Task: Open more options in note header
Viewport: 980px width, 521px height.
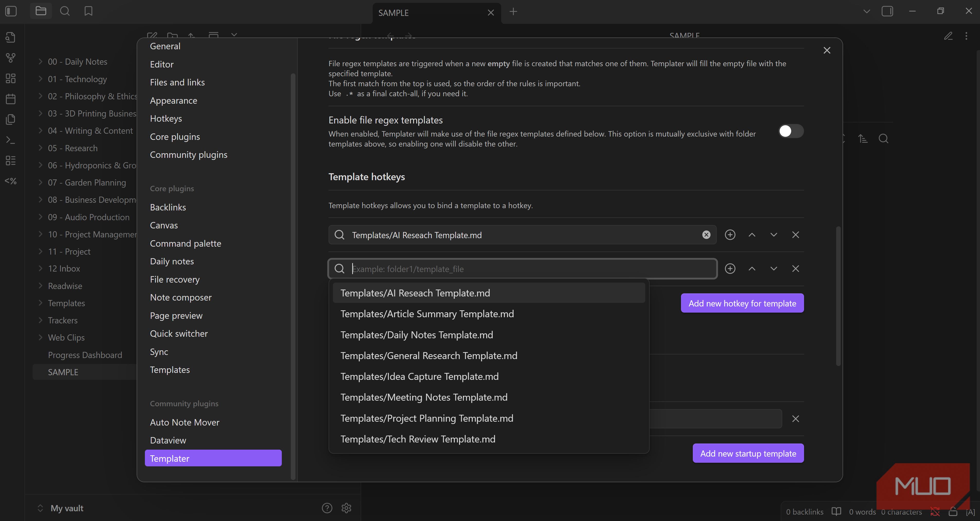Action: (x=966, y=36)
